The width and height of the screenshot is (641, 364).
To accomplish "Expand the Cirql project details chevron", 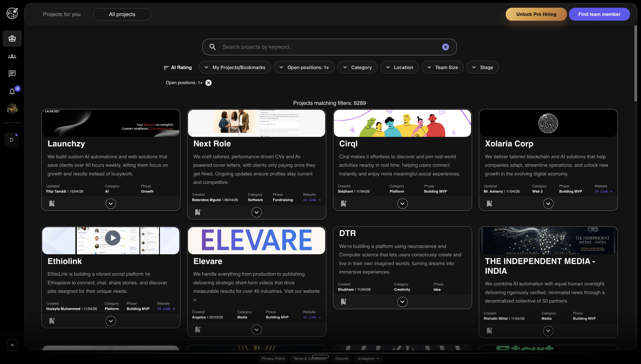I will point(402,203).
